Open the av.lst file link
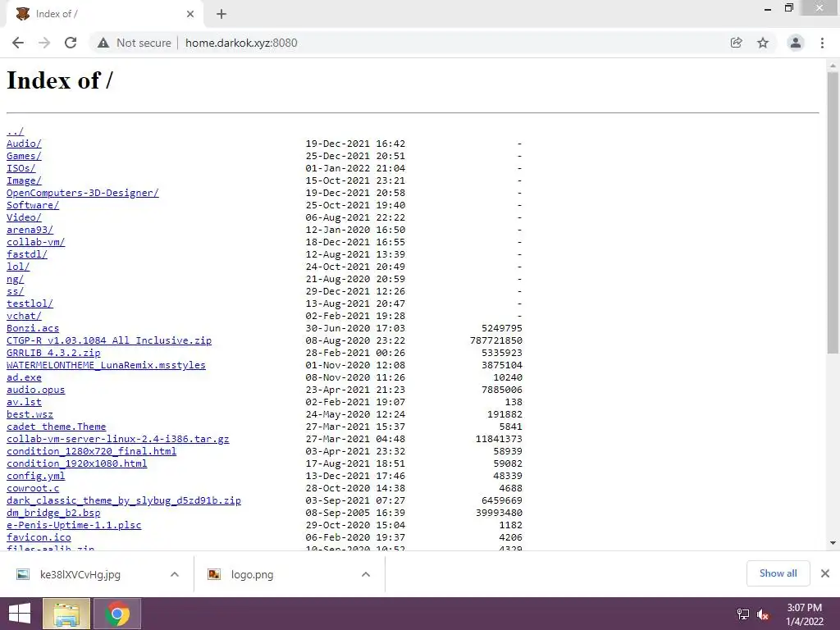 click(24, 402)
